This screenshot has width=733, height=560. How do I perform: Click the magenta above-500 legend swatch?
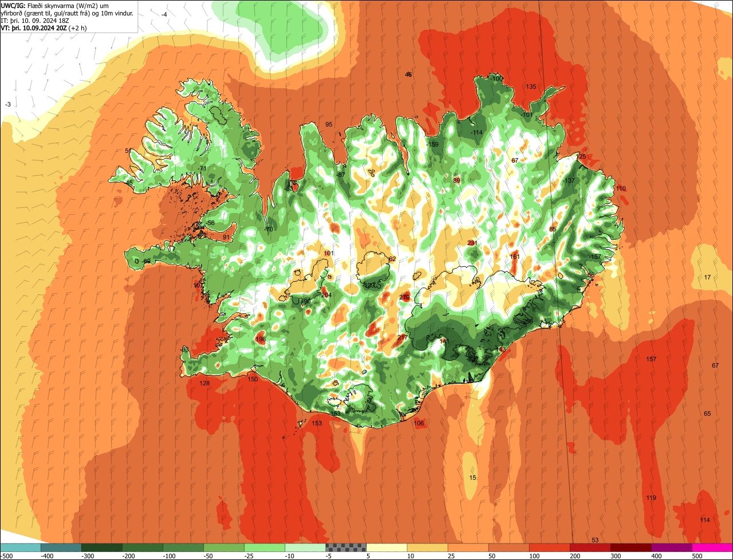(712, 547)
